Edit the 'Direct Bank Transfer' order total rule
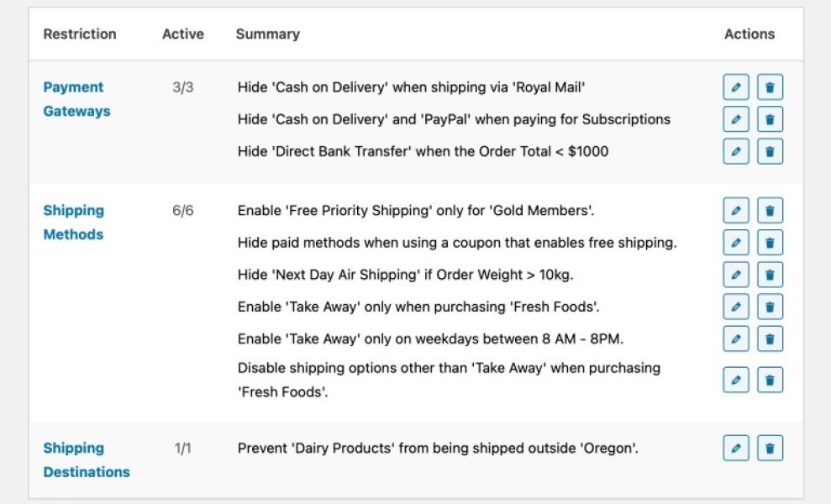The width and height of the screenshot is (831, 504). pyautogui.click(x=736, y=152)
